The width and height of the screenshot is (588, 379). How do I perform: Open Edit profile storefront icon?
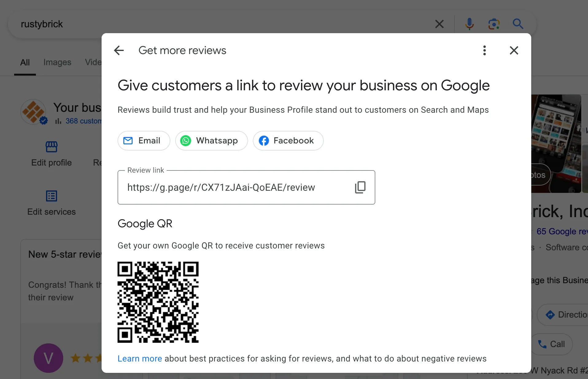point(52,147)
